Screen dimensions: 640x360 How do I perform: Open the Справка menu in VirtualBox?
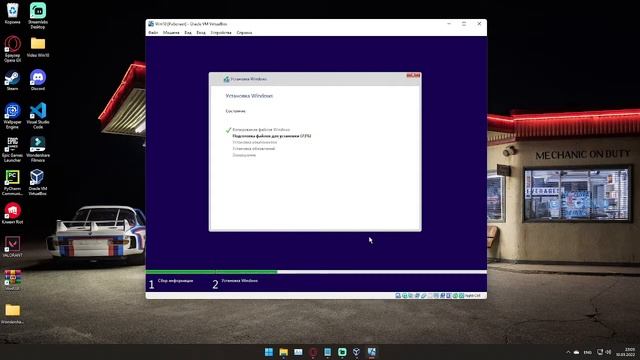[x=244, y=33]
